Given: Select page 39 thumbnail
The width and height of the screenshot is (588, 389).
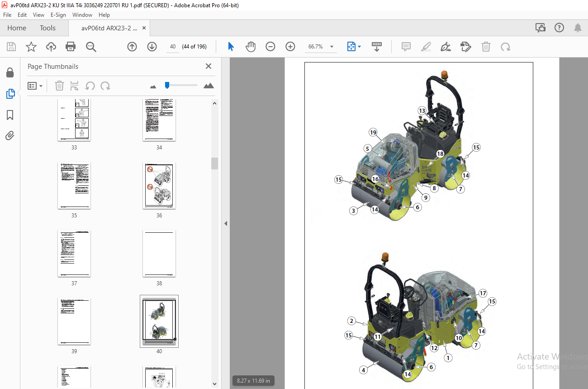Looking at the screenshot, I should [x=74, y=322].
